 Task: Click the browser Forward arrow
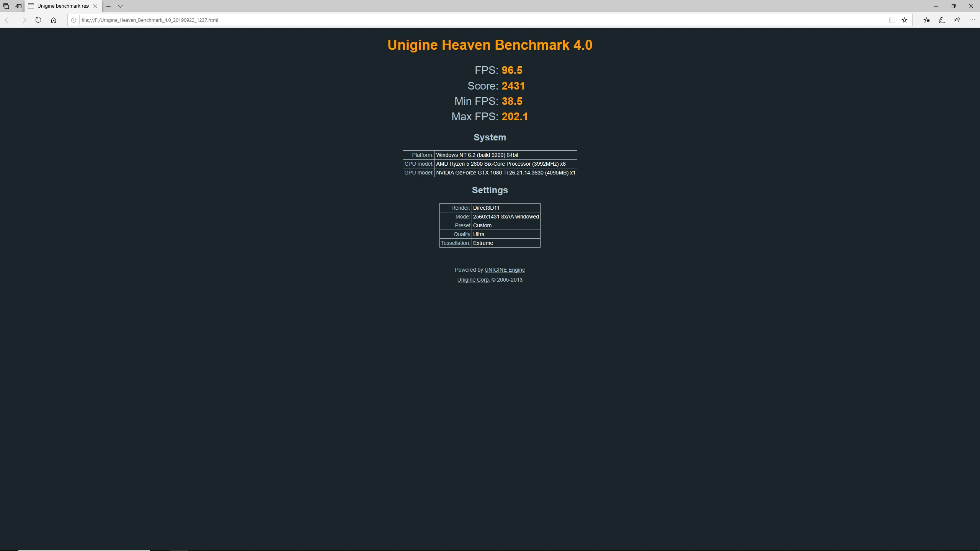pos(23,20)
